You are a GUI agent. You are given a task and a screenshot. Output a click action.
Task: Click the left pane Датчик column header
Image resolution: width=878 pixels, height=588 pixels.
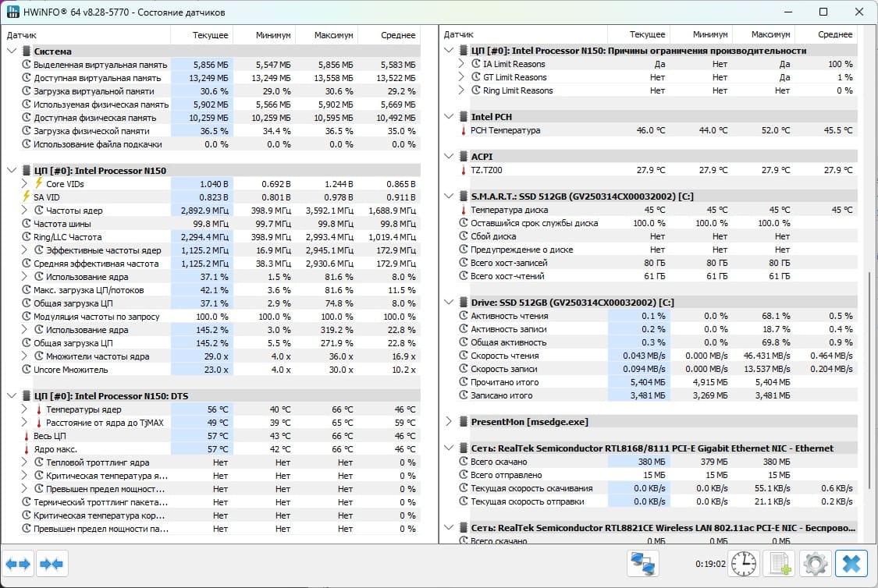click(x=86, y=34)
